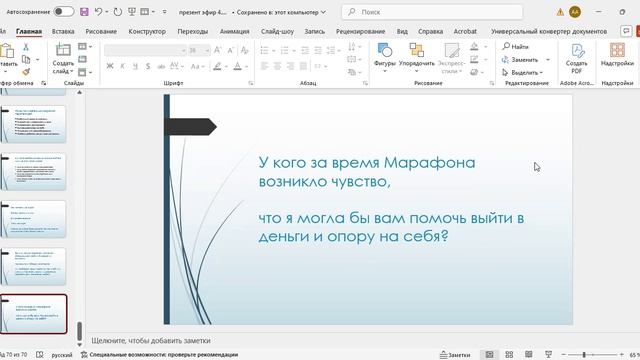Click the text highlight color button
Viewport: 640px width, 360px height.
[x=217, y=66]
